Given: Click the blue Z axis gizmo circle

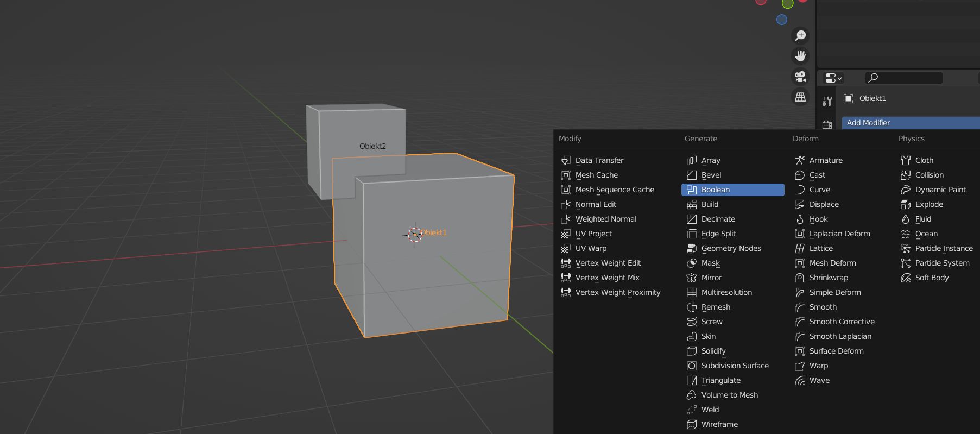Looking at the screenshot, I should [782, 20].
